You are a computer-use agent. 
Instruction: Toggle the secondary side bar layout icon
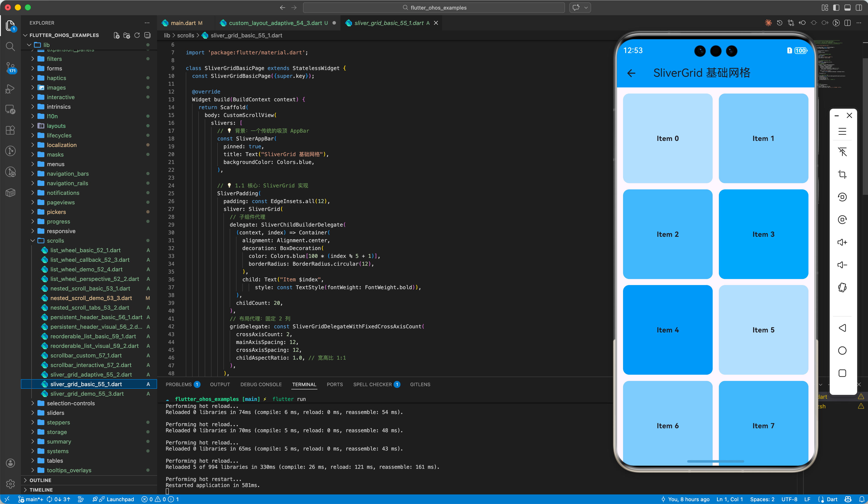859,8
